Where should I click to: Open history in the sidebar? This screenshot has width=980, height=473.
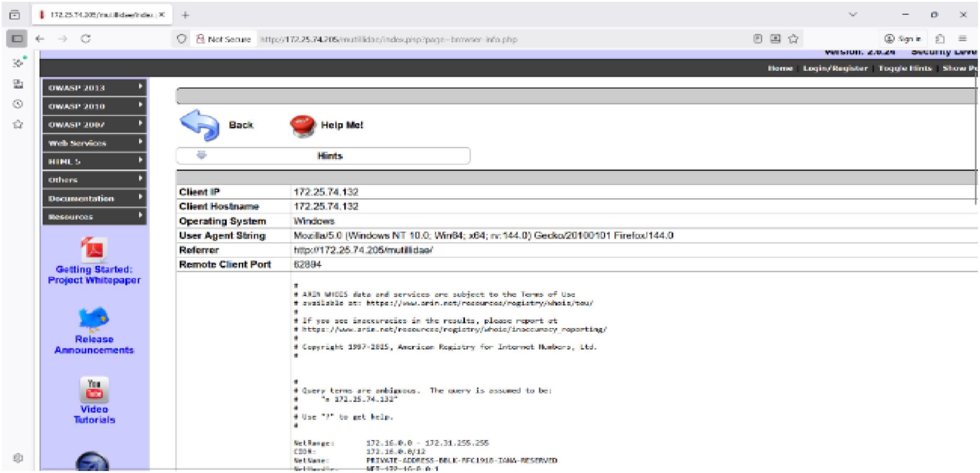pyautogui.click(x=18, y=104)
